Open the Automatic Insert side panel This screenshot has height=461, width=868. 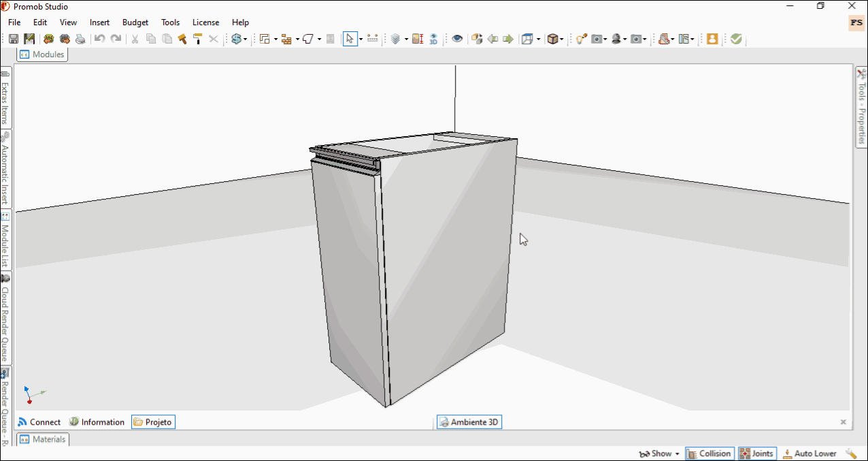[x=5, y=168]
